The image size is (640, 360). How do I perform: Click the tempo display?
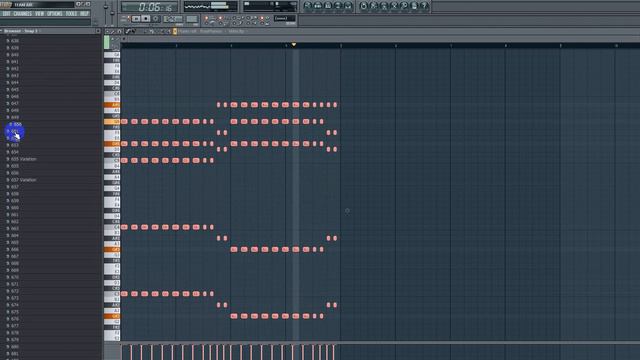click(x=173, y=19)
